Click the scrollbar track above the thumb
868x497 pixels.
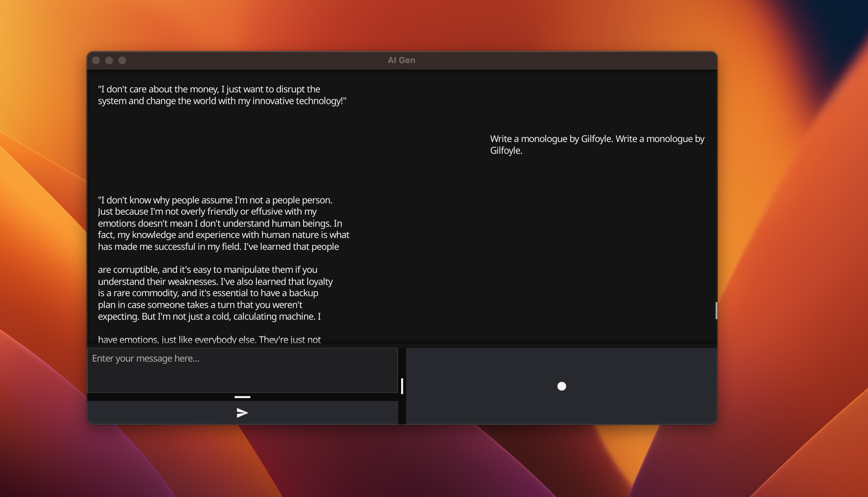click(x=716, y=188)
